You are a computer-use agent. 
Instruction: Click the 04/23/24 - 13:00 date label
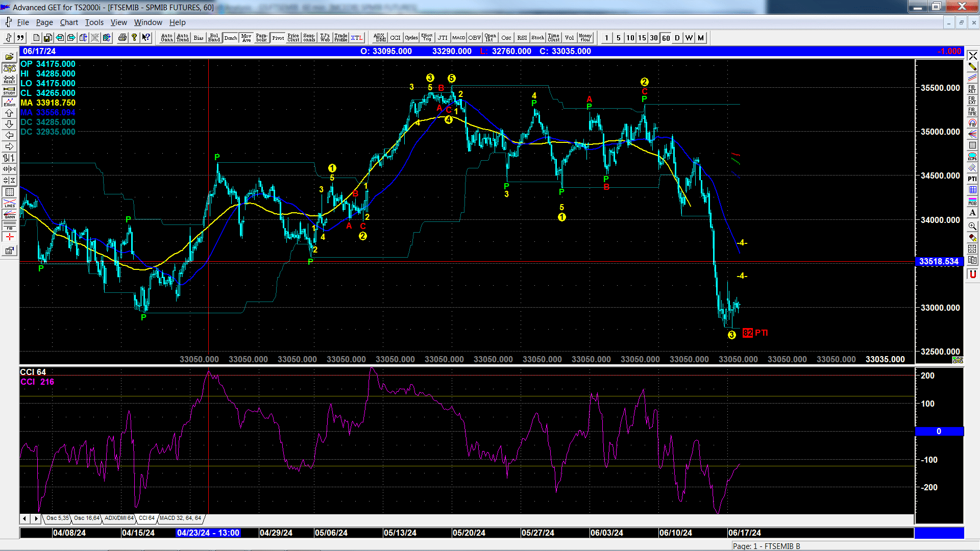[x=208, y=533]
